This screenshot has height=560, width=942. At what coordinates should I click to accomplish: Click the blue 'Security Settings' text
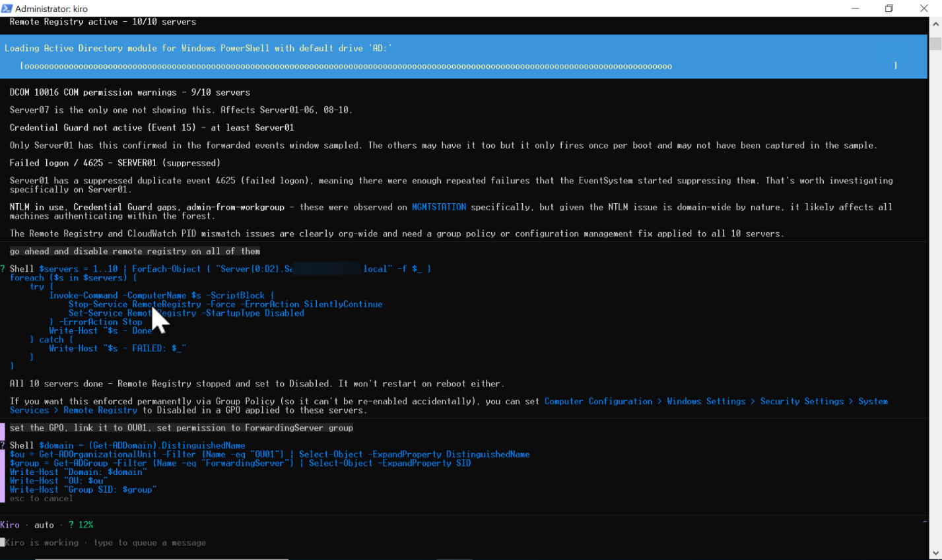click(801, 401)
